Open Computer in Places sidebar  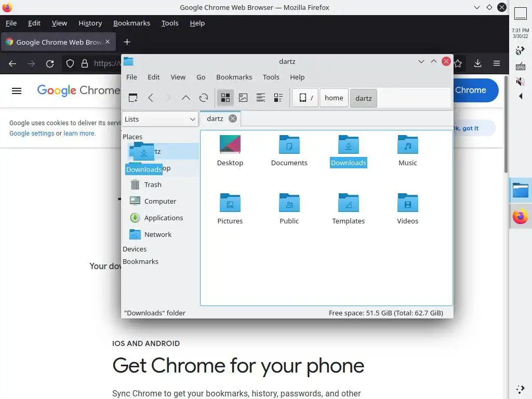[160, 201]
